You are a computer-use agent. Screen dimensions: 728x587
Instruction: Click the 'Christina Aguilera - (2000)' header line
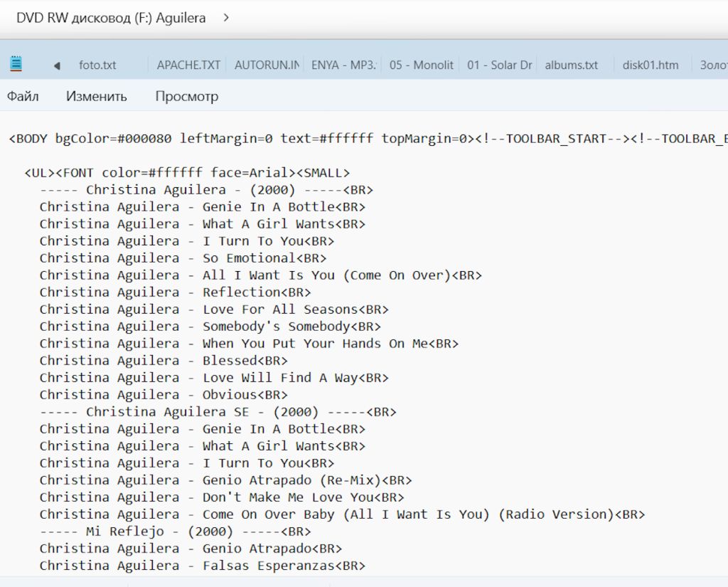[x=207, y=190]
